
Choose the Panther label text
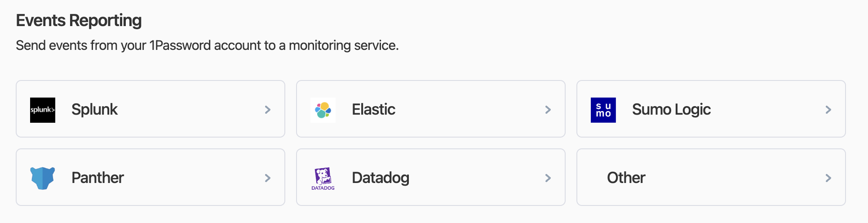97,178
